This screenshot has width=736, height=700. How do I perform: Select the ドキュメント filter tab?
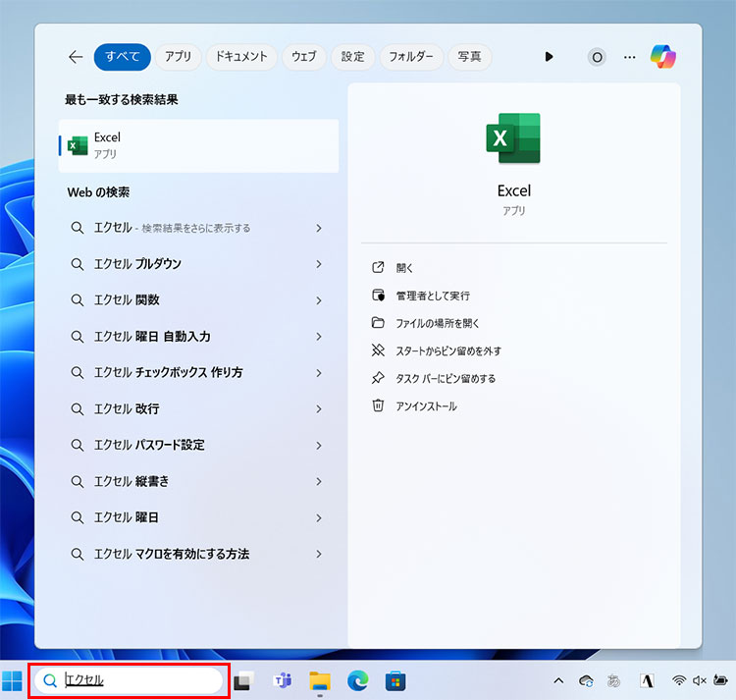(241, 57)
